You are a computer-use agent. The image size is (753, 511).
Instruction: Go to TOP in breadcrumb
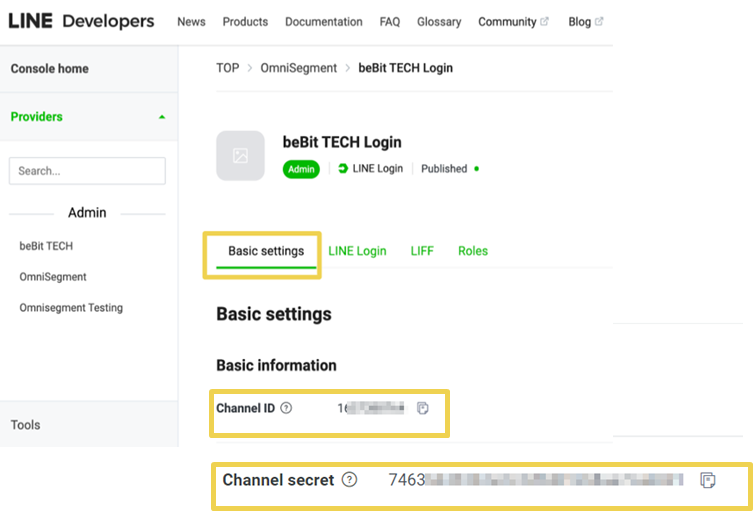(228, 68)
